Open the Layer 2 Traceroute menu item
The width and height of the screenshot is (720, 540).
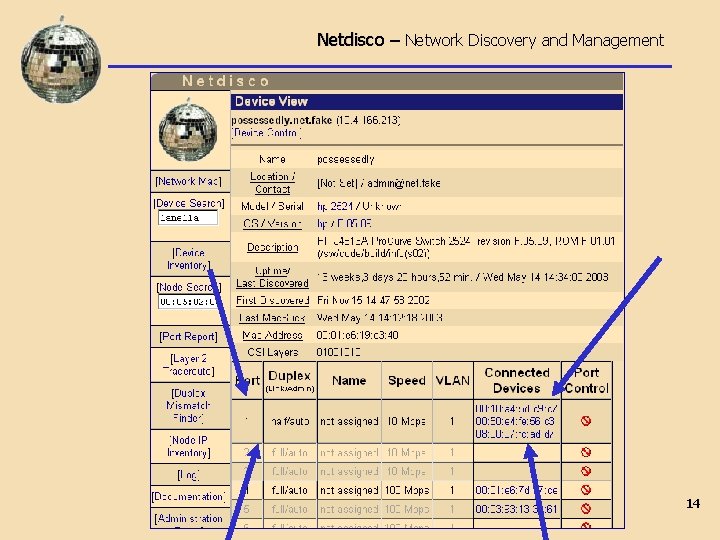pyautogui.click(x=189, y=365)
